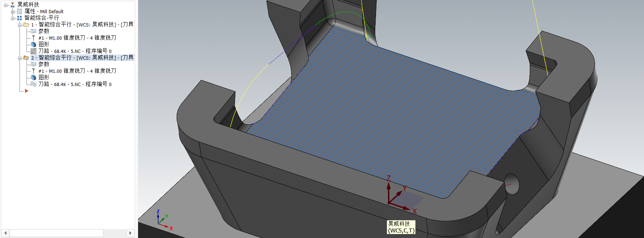Click the tool icon for operation 2's 锥度铣刀
644x238 pixels.
(34, 71)
